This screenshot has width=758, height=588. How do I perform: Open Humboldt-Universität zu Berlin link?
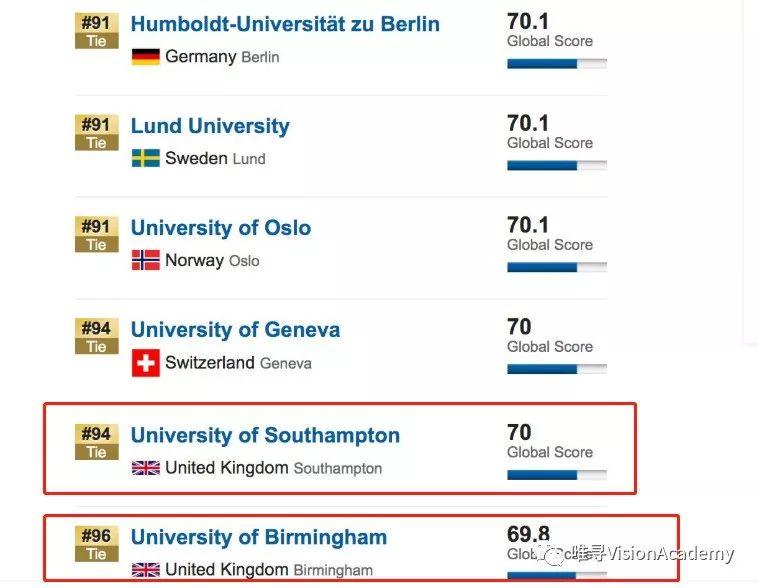click(x=285, y=23)
